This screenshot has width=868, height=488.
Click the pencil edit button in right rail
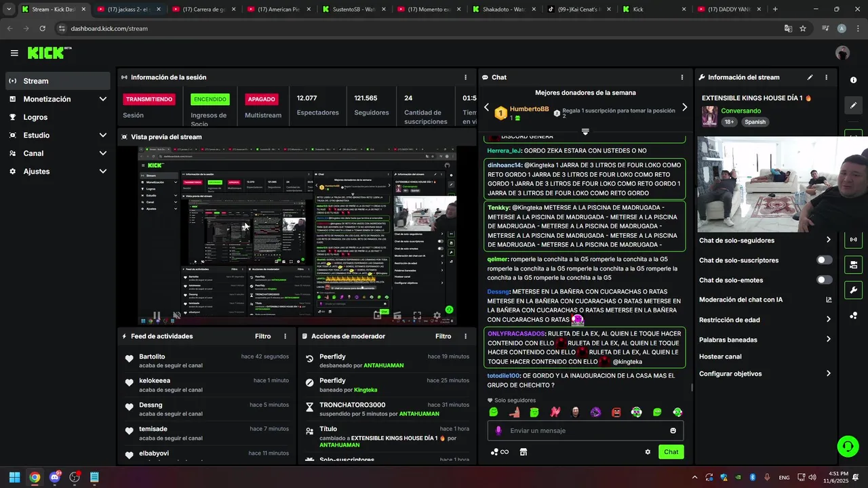[853, 105]
